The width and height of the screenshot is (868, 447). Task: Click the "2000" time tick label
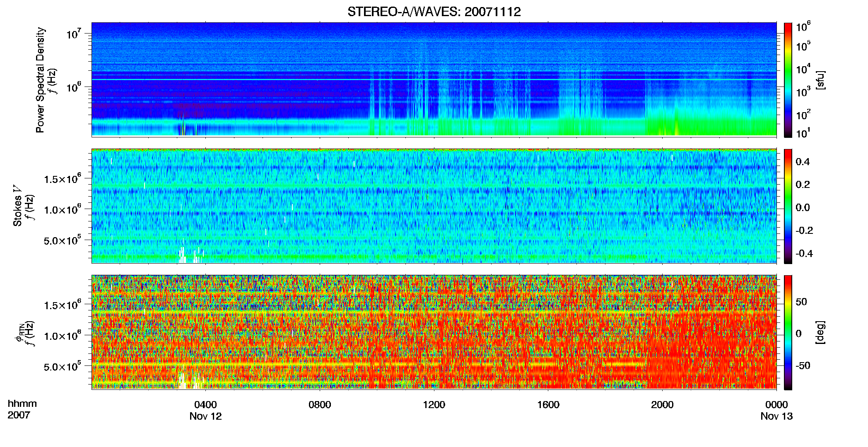pyautogui.click(x=662, y=405)
